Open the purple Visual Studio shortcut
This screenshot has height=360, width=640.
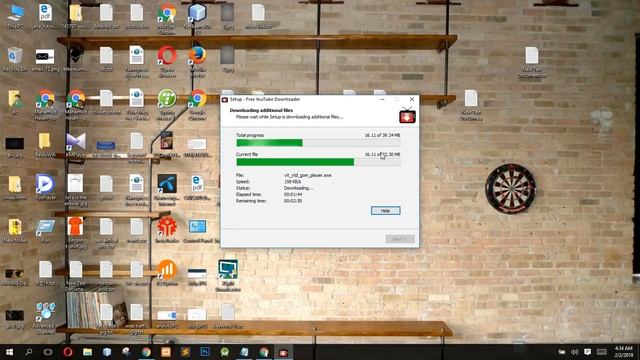click(x=76, y=145)
